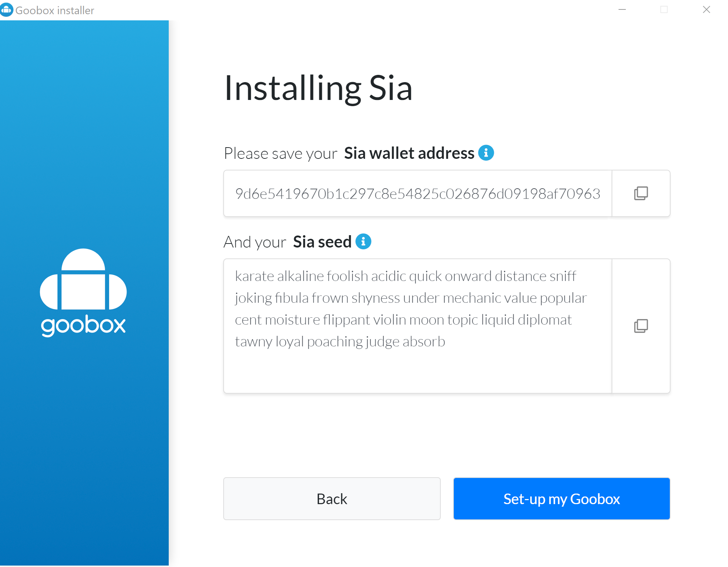Viewport: 728px width, 567px height.
Task: Open info tooltip for Sia wallet address
Action: coord(486,153)
